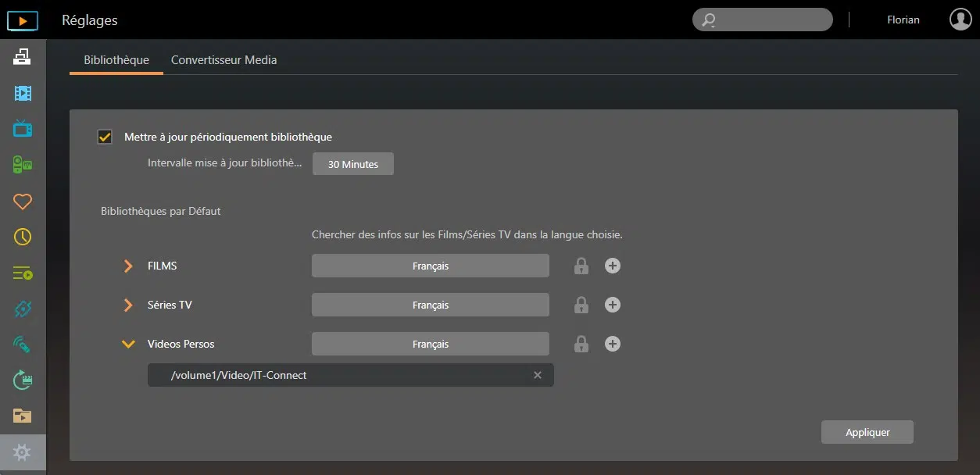The width and height of the screenshot is (980, 475).
Task: Expand the FILMS library chevron
Action: (128, 266)
